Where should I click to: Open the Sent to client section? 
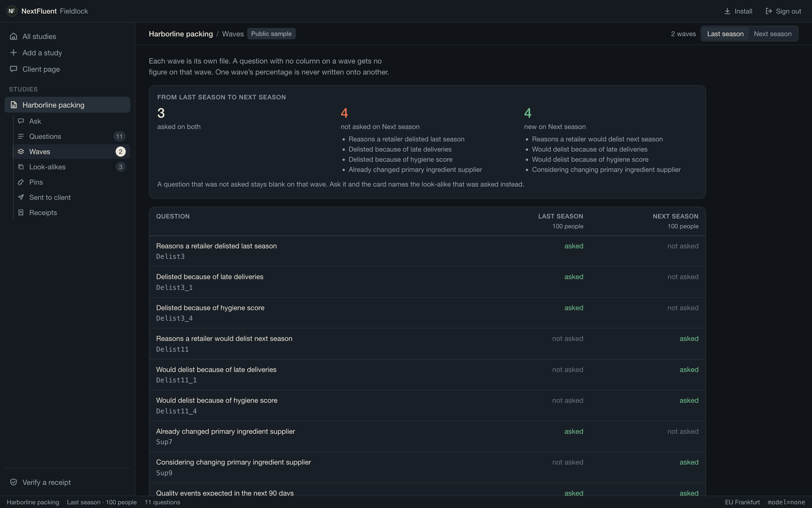click(72, 198)
